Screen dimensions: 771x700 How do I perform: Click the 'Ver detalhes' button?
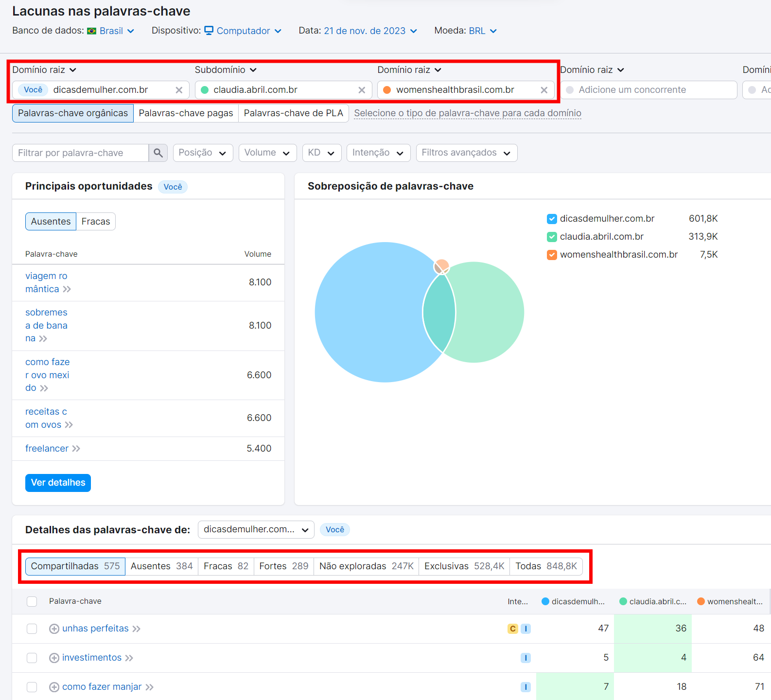58,483
